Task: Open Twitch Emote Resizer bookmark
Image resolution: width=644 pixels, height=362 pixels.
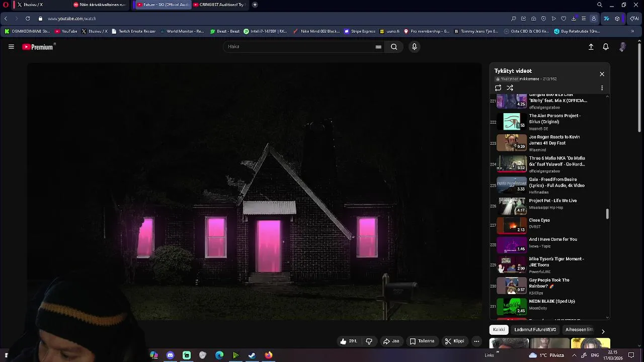Action: pyautogui.click(x=133, y=31)
